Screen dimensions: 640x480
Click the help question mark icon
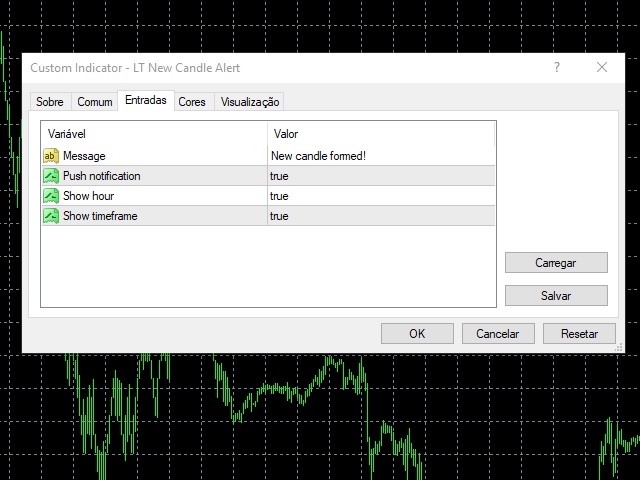pos(557,68)
